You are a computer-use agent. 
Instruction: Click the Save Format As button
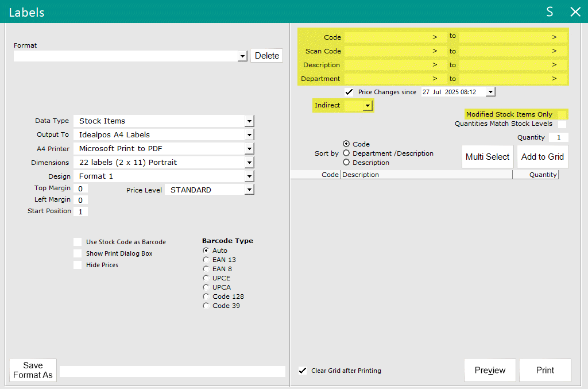coord(33,370)
